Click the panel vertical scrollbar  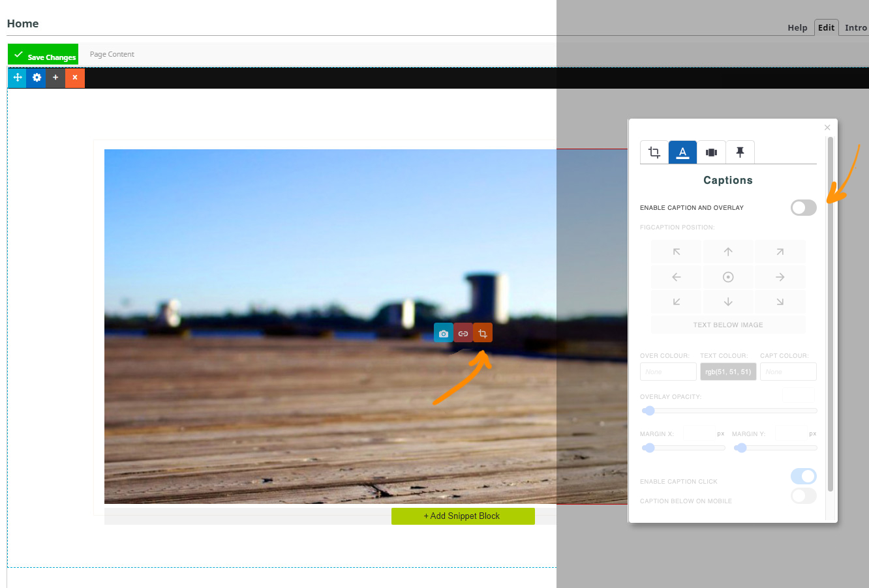click(831, 313)
